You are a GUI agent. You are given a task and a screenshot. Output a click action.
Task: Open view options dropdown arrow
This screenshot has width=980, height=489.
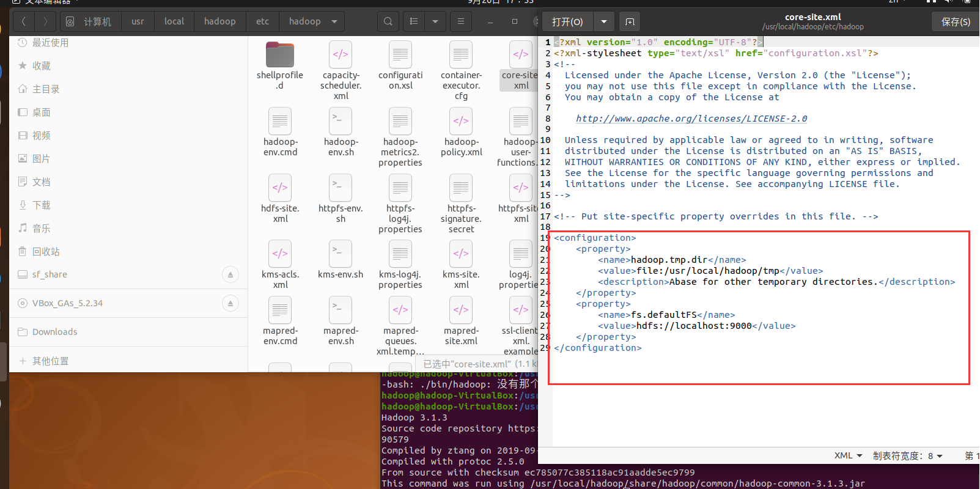(435, 21)
